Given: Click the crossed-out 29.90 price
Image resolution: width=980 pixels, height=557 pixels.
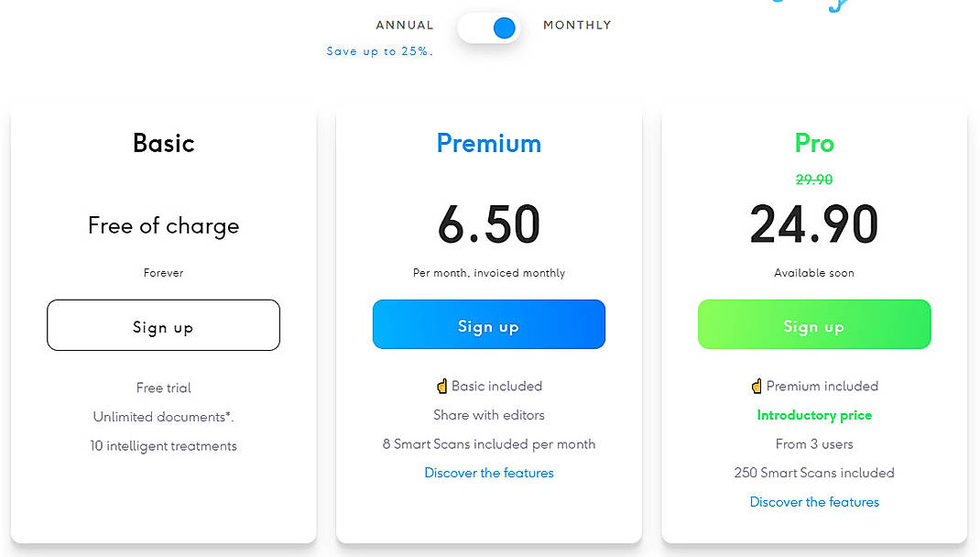Looking at the screenshot, I should (813, 180).
